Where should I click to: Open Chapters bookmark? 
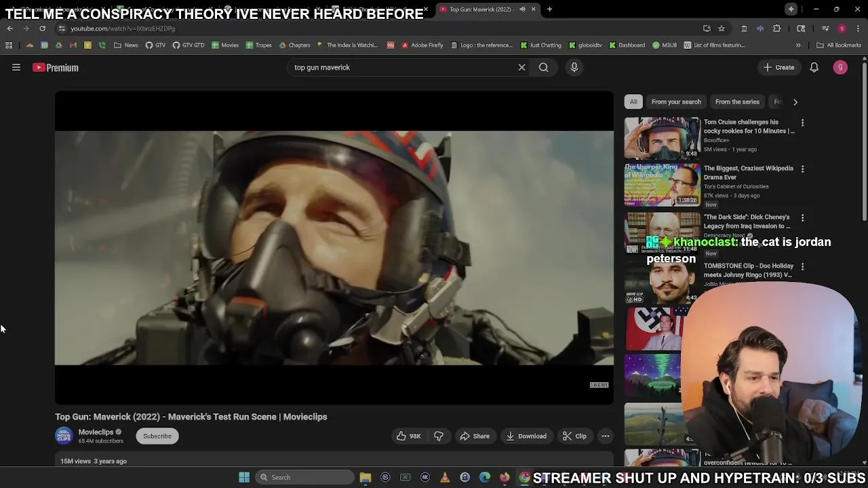[294, 45]
